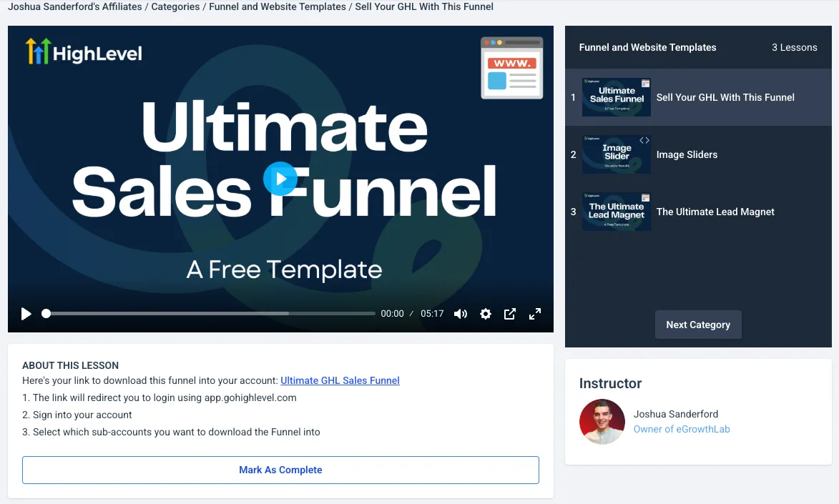Click The Ultimate Lead Magnet thumbnail

click(617, 212)
